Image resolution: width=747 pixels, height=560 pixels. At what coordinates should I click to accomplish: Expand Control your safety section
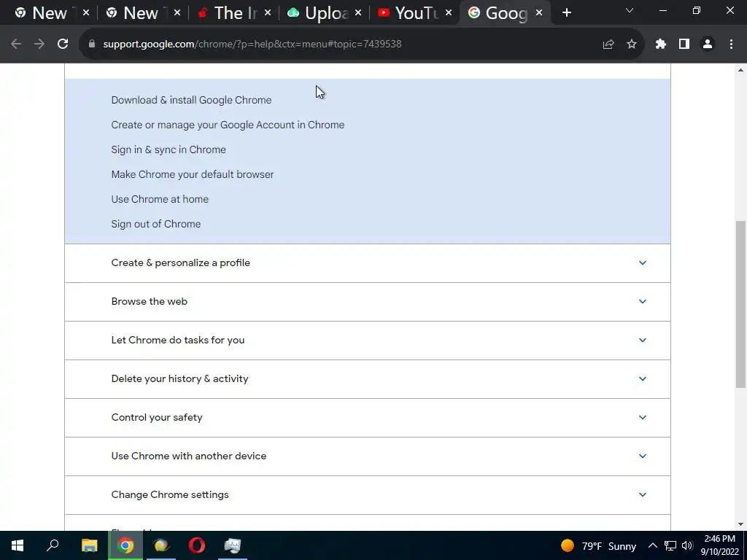[x=368, y=417]
